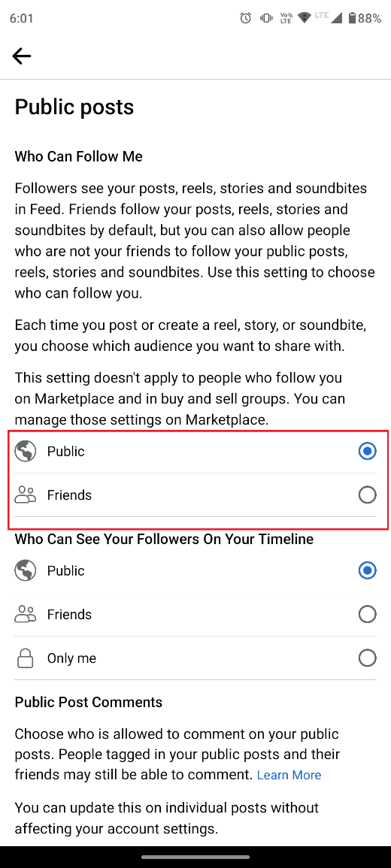Tap Public label under Who Can Follow Me
Viewport: 391px width, 868px height.
[66, 452]
